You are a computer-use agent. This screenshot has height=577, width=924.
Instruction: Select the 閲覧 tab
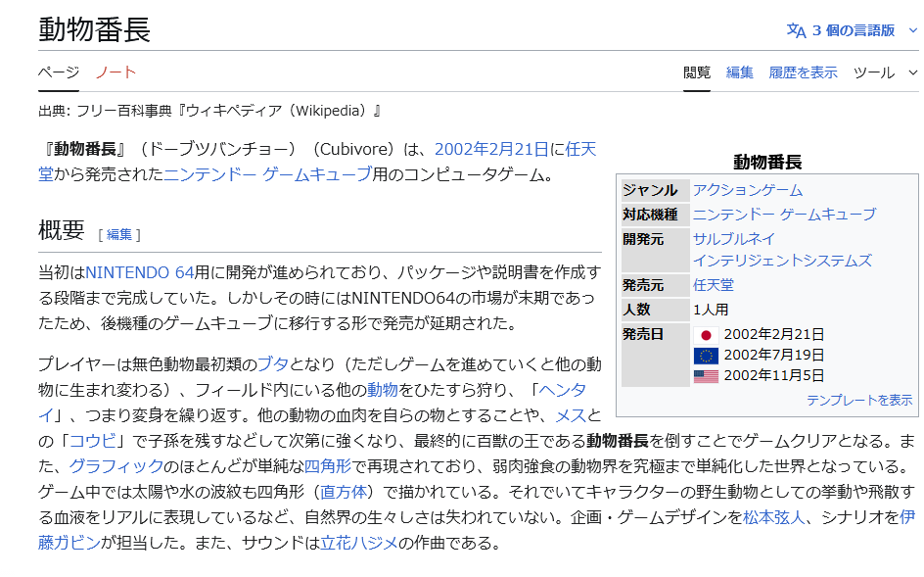point(697,72)
